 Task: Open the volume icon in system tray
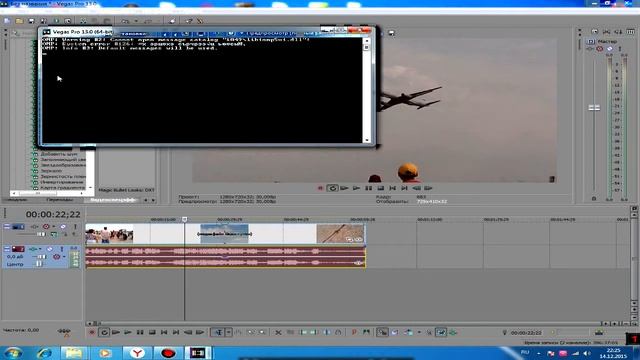(x=587, y=353)
